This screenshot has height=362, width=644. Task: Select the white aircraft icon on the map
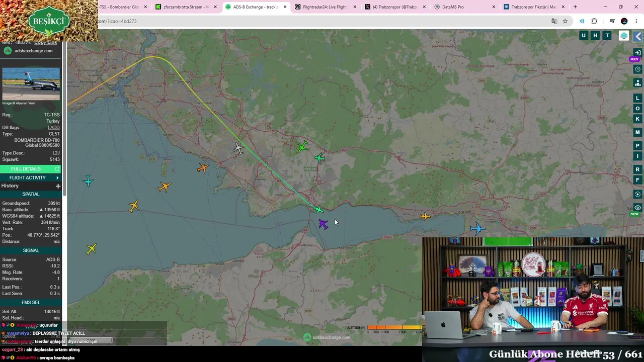(x=238, y=148)
